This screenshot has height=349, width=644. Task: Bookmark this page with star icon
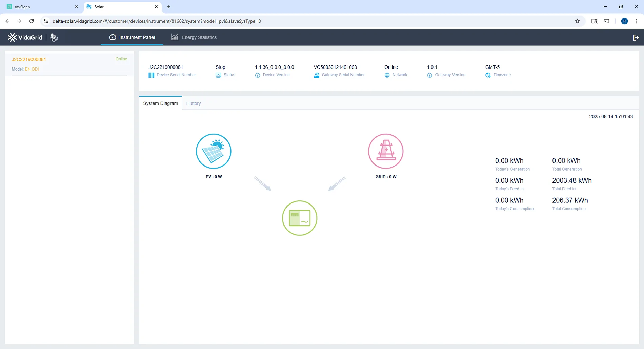[578, 21]
